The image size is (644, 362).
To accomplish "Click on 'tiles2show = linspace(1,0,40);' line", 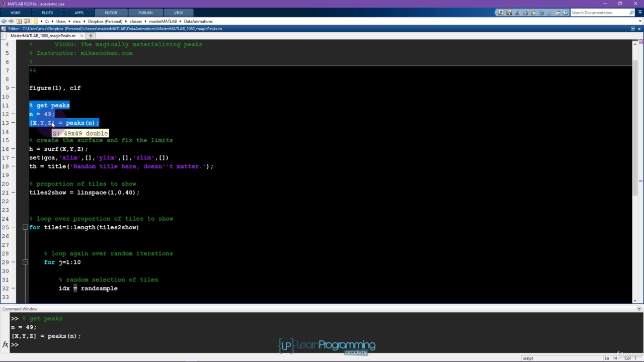I will click(x=85, y=193).
